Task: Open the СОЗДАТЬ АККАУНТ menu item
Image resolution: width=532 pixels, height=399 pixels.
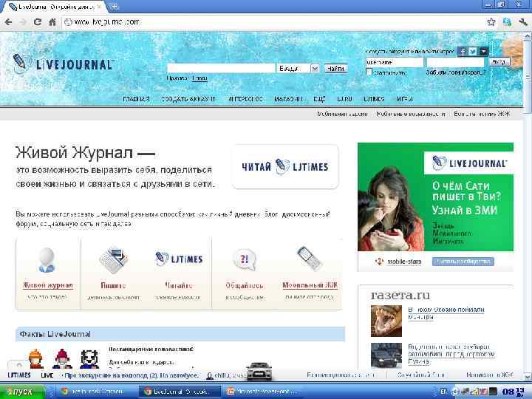Action: (188, 99)
